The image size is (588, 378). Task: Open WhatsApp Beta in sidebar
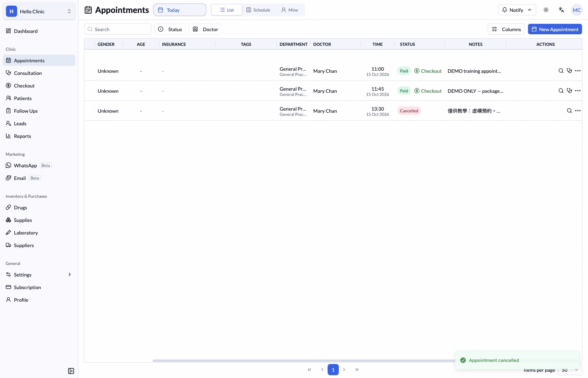(x=39, y=165)
